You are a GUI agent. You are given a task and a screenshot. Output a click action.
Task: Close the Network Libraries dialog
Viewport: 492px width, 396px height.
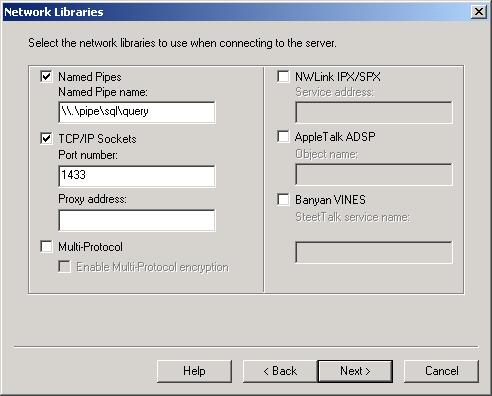tap(479, 12)
